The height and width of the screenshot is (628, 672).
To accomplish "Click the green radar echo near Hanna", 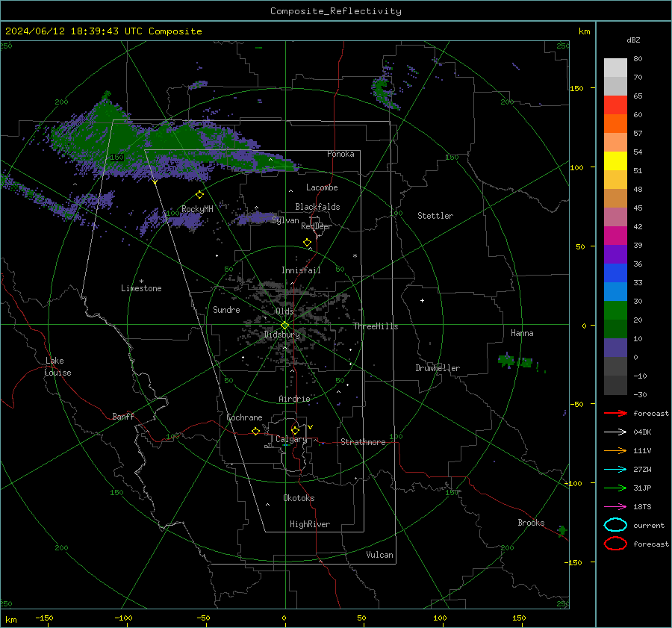I will tap(514, 361).
